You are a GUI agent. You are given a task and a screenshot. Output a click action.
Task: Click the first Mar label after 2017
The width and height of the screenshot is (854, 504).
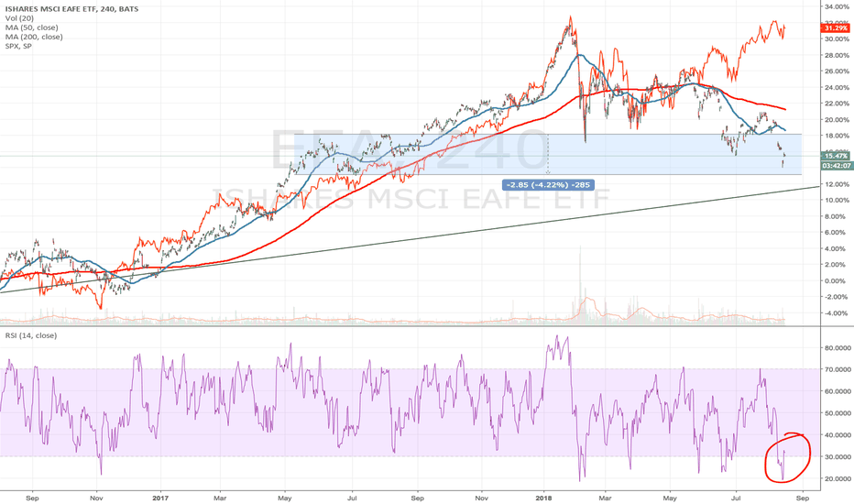tap(220, 498)
